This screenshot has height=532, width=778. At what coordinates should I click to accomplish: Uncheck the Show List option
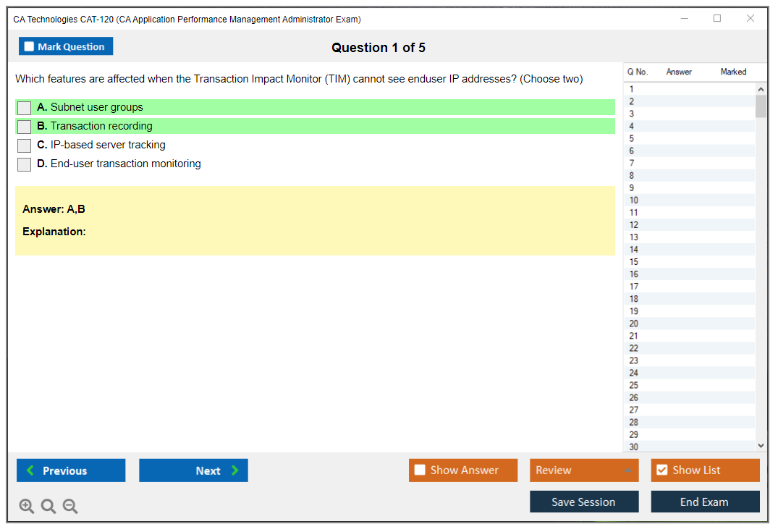click(661, 470)
